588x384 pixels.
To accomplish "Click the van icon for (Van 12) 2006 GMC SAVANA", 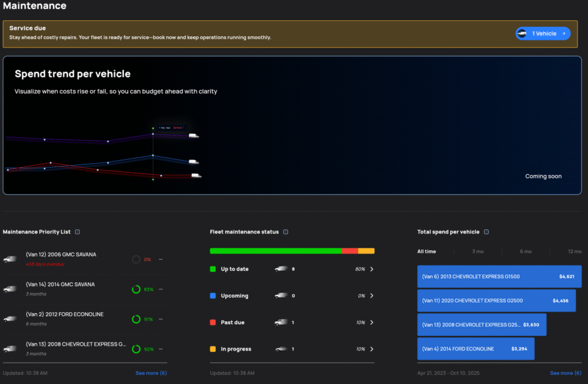I will click(10, 259).
